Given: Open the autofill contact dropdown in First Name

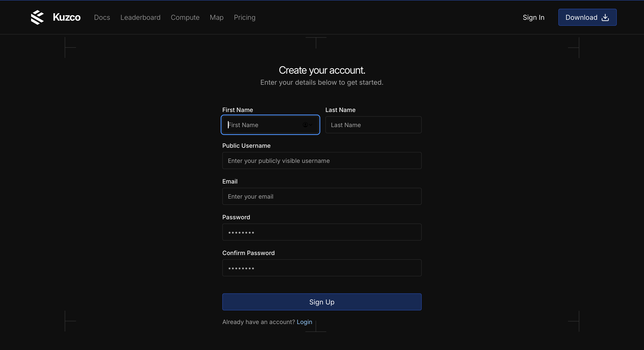Looking at the screenshot, I should [x=308, y=125].
